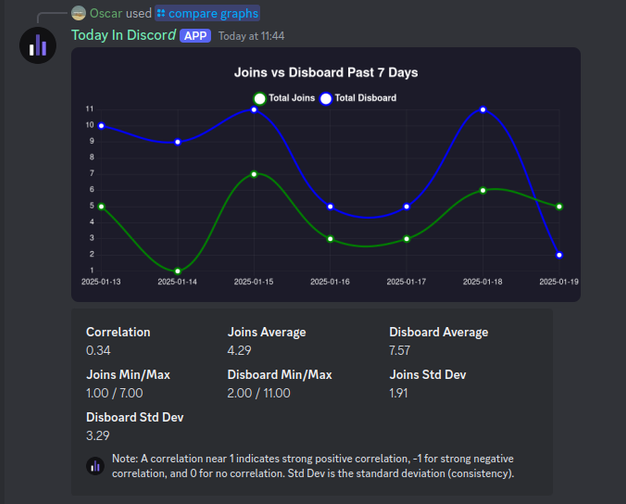Click Oscar's small profile avatar
The width and height of the screenshot is (626, 504).
click(78, 13)
